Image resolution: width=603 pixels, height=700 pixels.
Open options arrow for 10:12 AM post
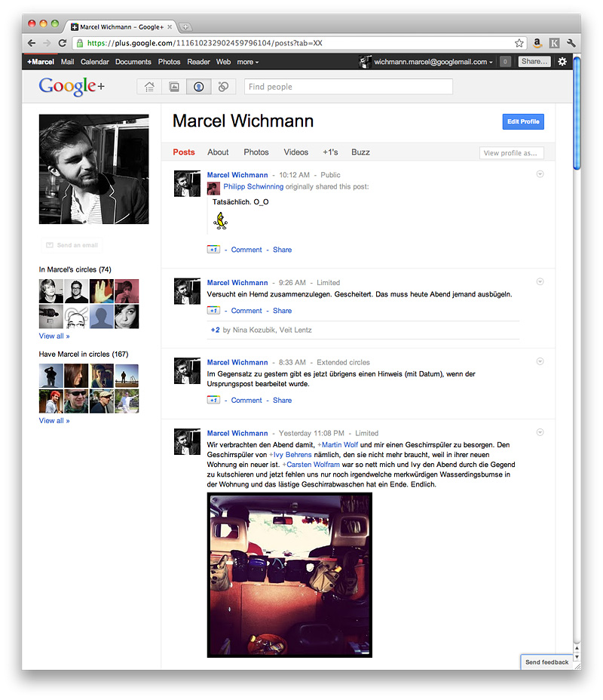pos(540,174)
